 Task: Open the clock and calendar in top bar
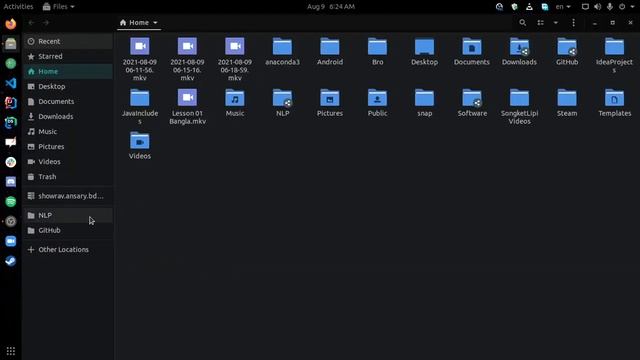point(331,7)
